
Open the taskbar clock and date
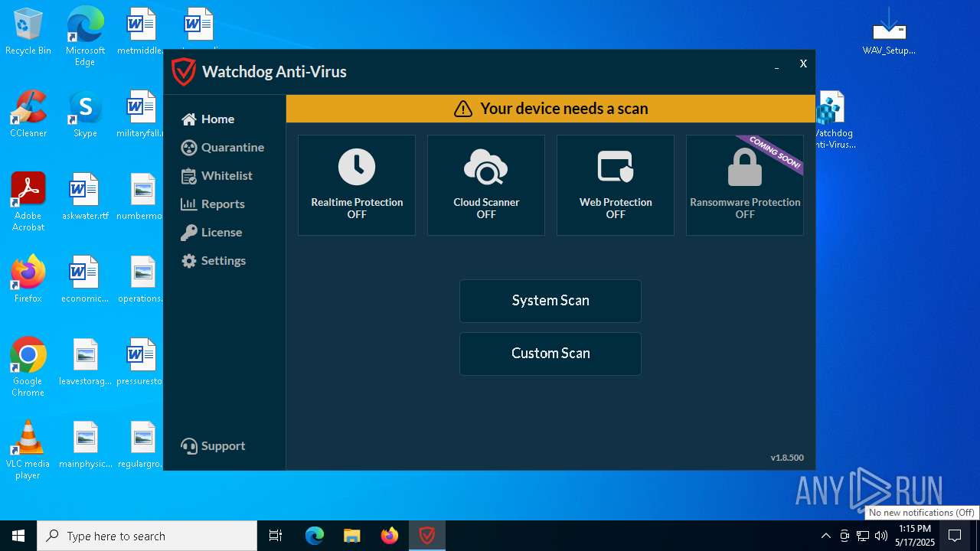[x=915, y=536]
